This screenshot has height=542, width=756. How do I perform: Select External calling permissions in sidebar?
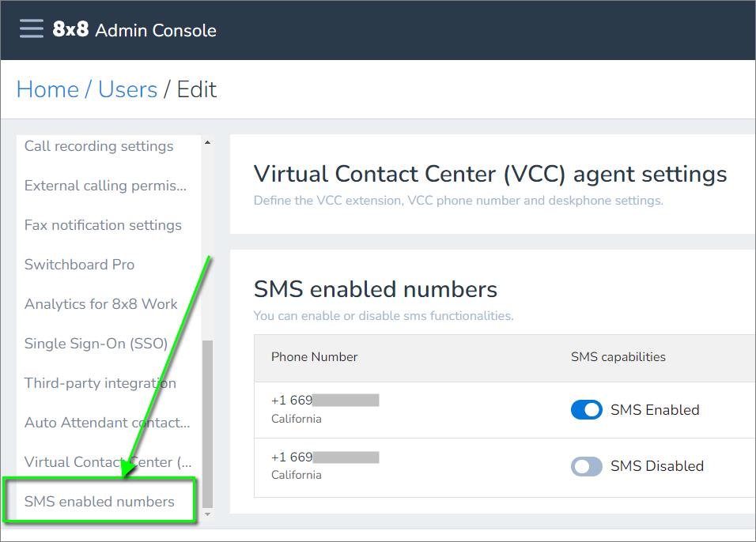tap(105, 186)
